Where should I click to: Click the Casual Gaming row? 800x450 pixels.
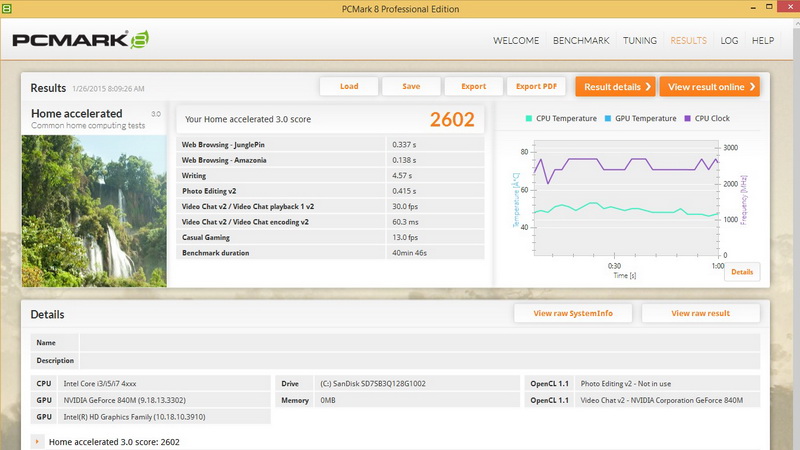point(330,237)
